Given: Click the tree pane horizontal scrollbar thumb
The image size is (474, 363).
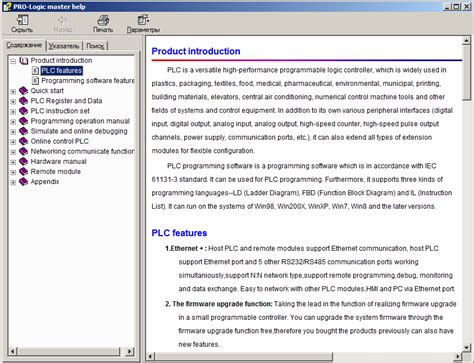Looking at the screenshot, I should coord(69,351).
